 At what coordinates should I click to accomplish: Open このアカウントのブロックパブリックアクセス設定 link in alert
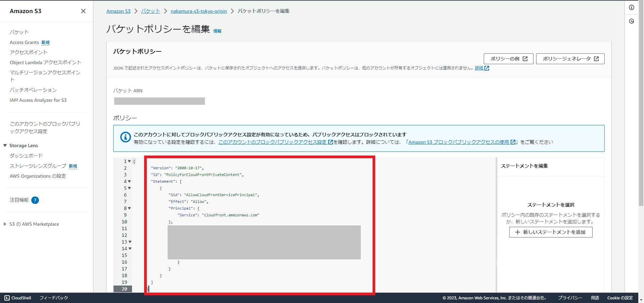click(x=275, y=142)
